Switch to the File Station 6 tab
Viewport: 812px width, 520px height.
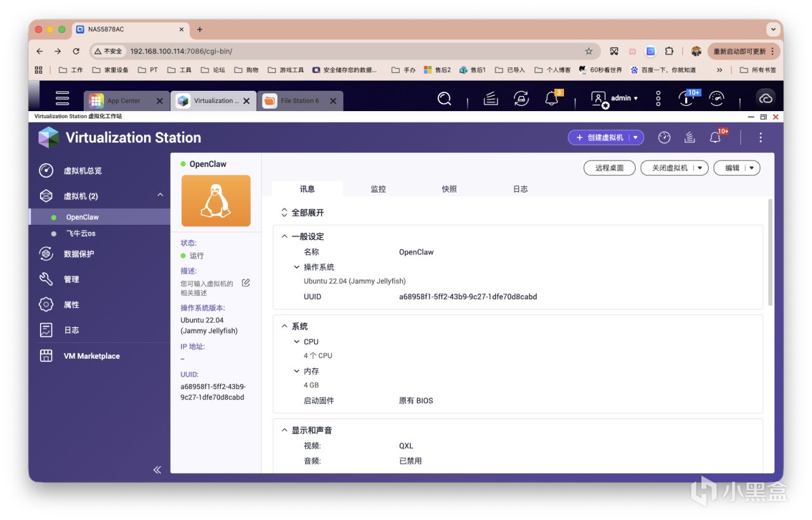301,100
